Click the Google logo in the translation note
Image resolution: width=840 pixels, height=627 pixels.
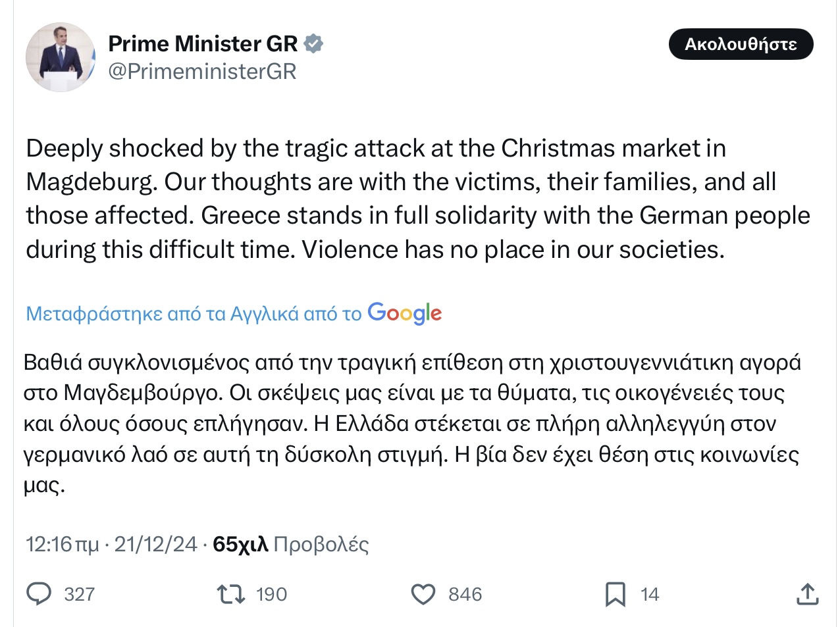pos(404,313)
